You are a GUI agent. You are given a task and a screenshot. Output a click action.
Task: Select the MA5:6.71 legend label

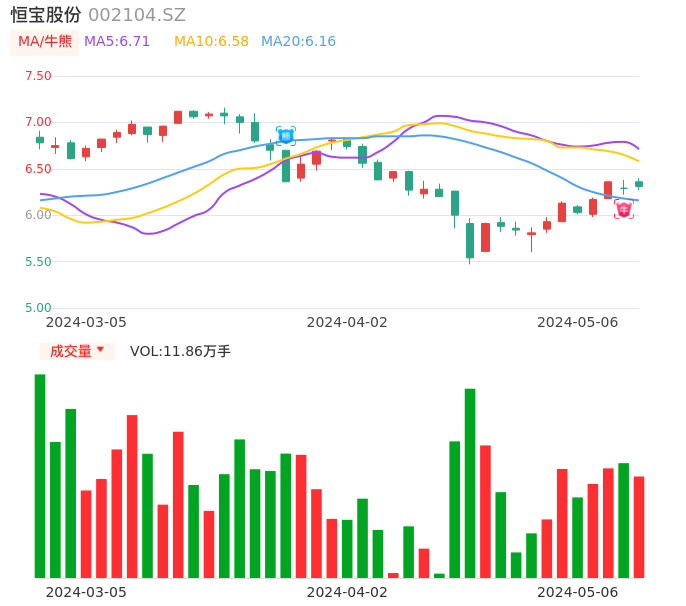117,42
